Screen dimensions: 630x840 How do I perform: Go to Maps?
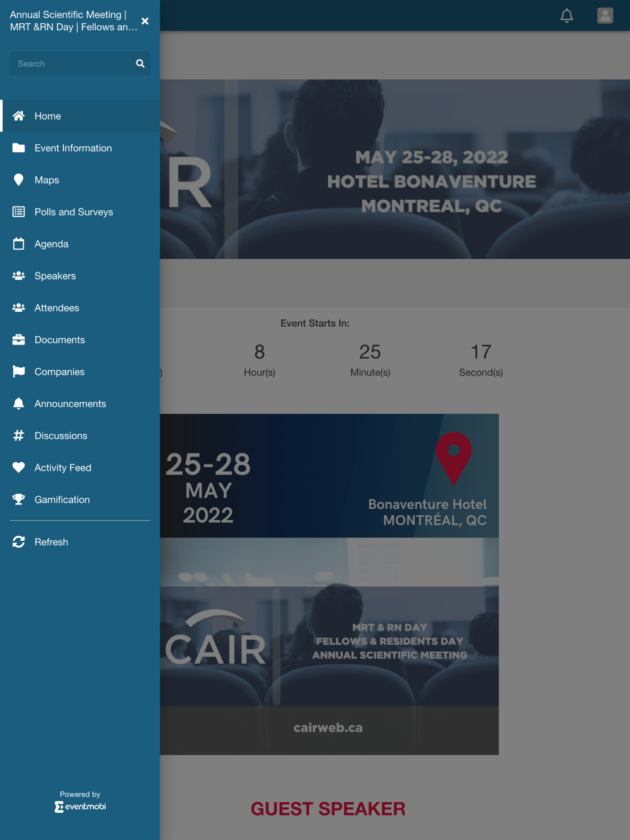pos(80,180)
